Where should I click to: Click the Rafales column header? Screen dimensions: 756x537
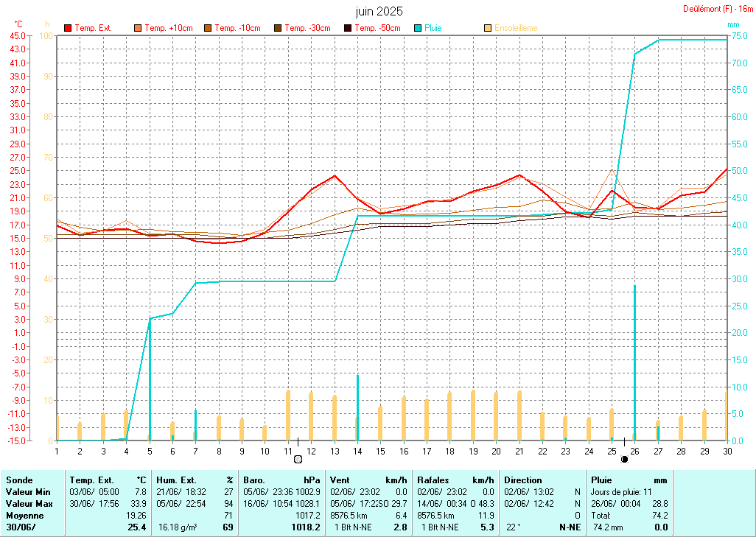pyautogui.click(x=433, y=480)
